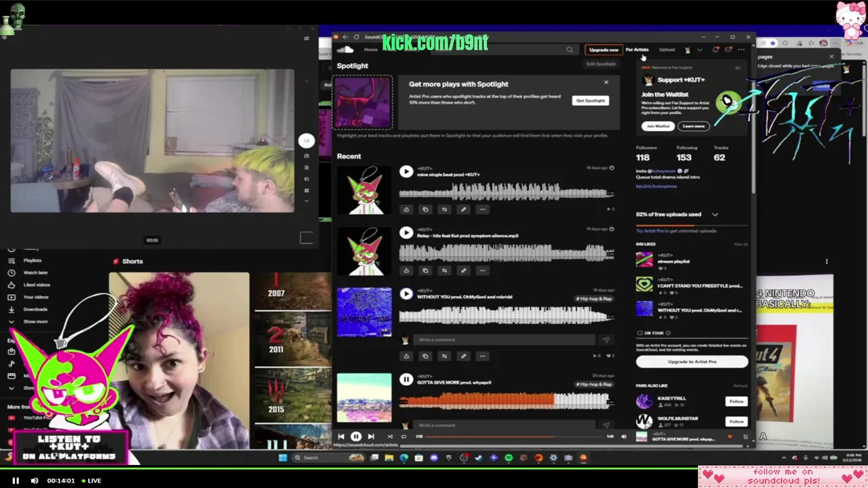
Task: Play the 'mine single beat' track
Action: 406,171
